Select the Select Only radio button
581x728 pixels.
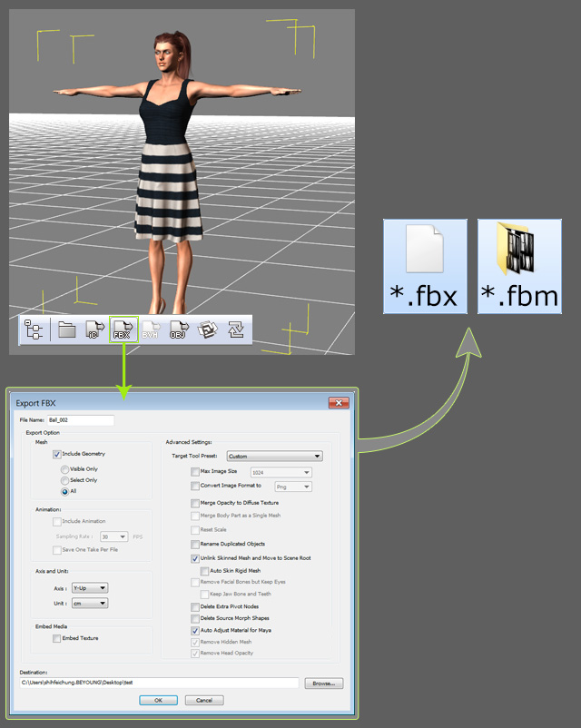coord(64,480)
